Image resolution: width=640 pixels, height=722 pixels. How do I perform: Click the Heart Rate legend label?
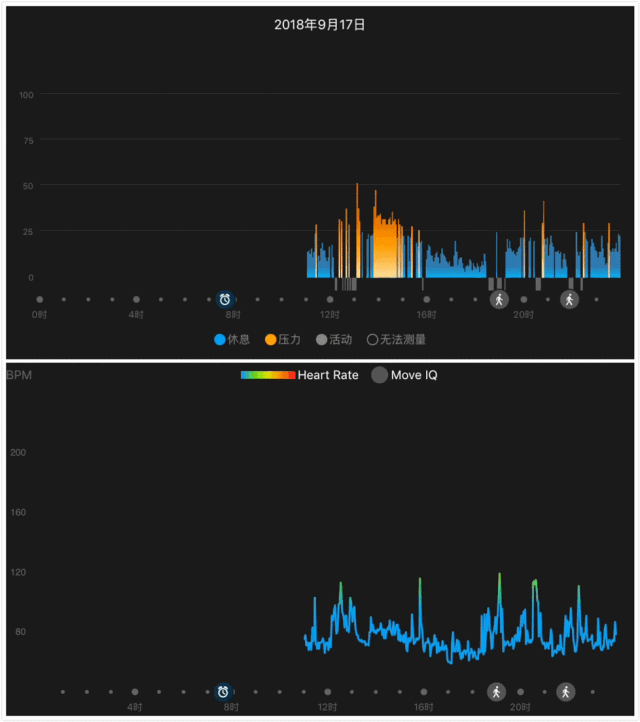pyautogui.click(x=328, y=375)
